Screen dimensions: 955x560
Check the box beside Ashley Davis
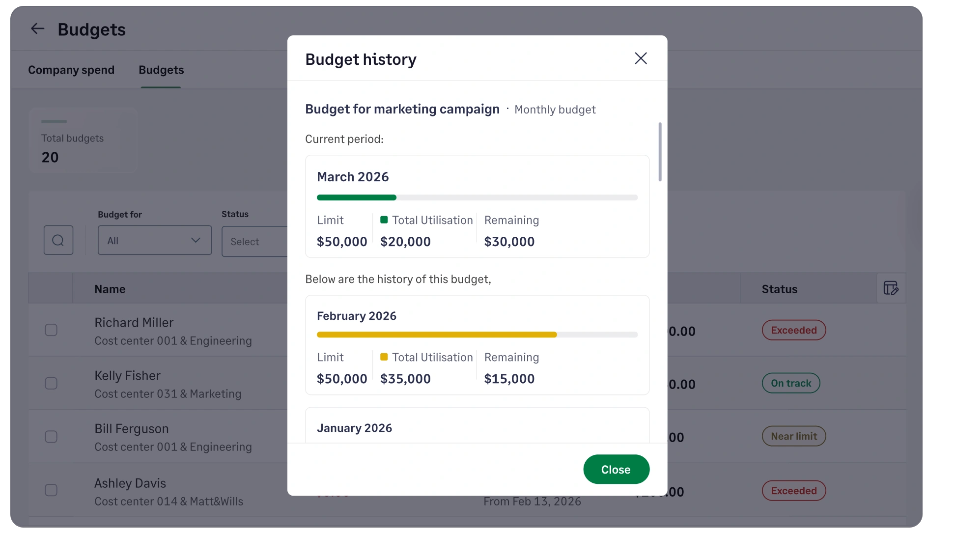[x=51, y=490]
